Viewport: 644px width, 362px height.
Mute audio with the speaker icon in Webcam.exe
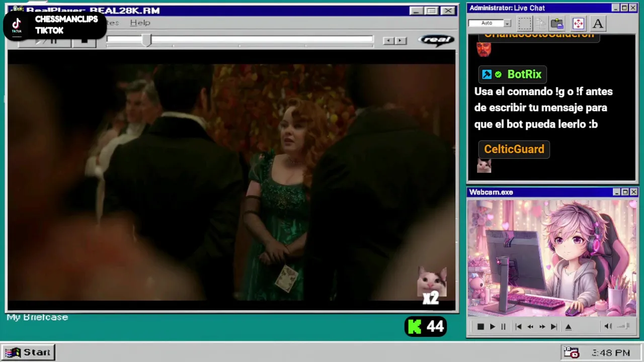pyautogui.click(x=608, y=327)
